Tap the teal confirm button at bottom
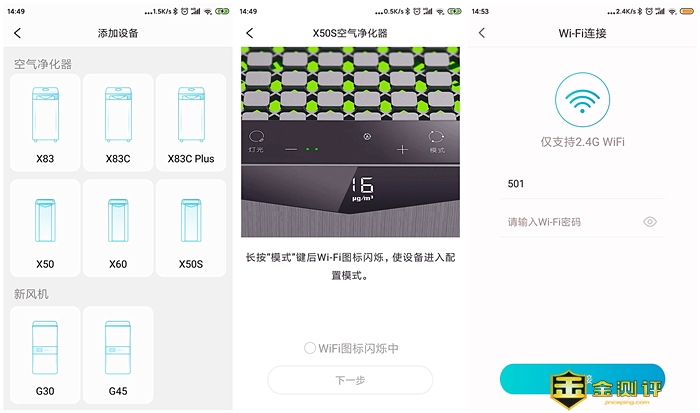The image size is (700, 413). 583,379
